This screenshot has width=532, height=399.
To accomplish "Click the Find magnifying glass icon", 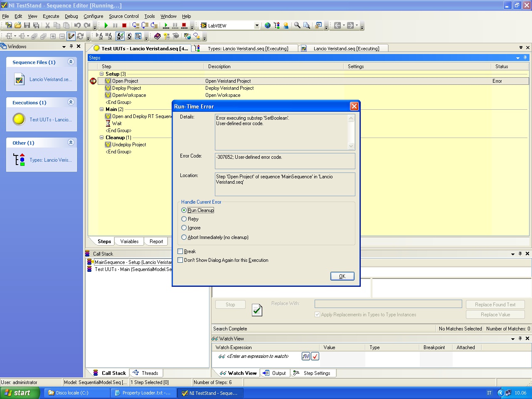I will (297, 25).
